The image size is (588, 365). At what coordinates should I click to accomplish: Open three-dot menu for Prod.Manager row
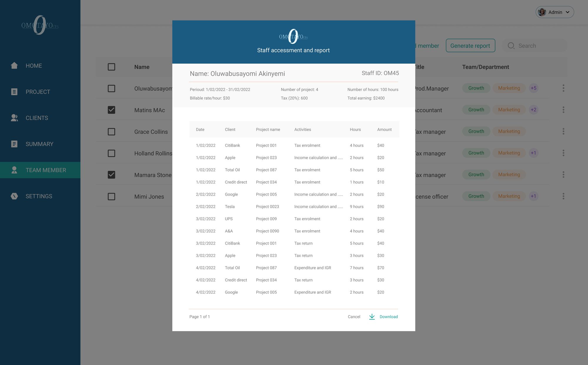coord(563,88)
